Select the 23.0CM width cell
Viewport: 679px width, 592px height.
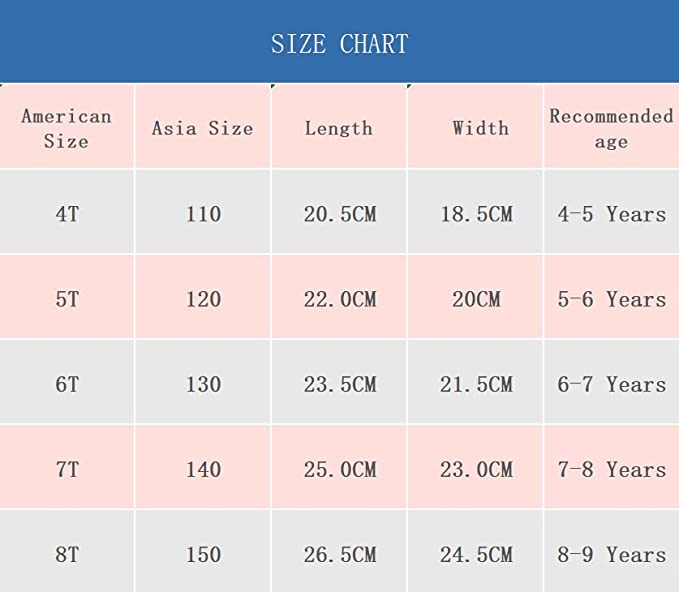pos(475,466)
